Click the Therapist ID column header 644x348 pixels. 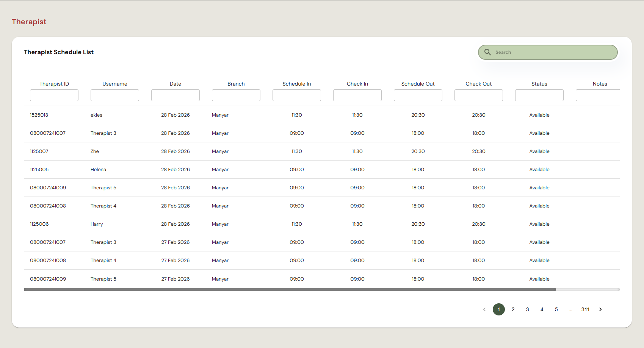(x=54, y=84)
